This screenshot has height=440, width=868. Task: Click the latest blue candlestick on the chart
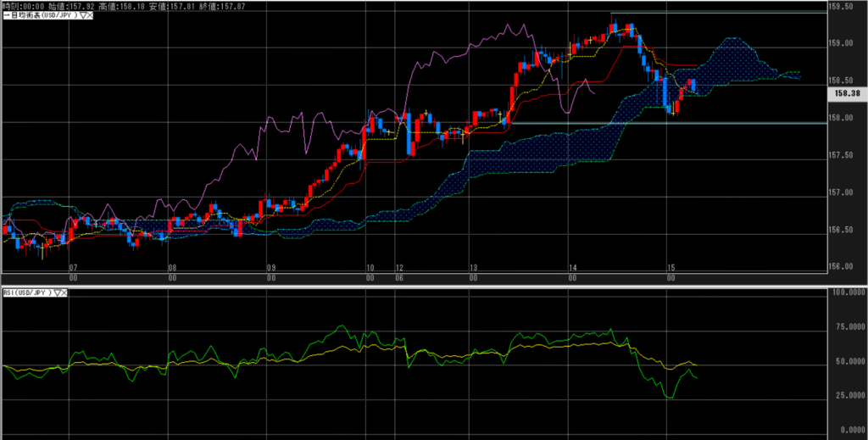click(694, 85)
